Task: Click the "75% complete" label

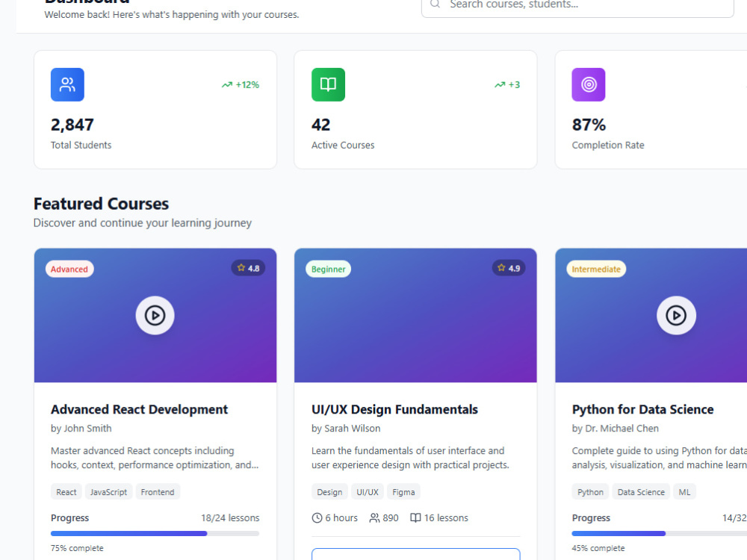Action: pyautogui.click(x=77, y=548)
